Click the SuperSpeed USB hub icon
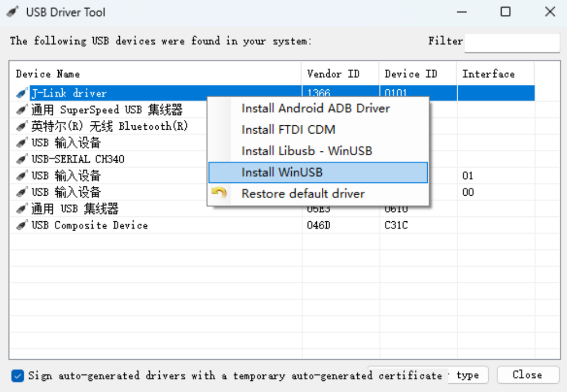This screenshot has width=567, height=392. point(22,110)
